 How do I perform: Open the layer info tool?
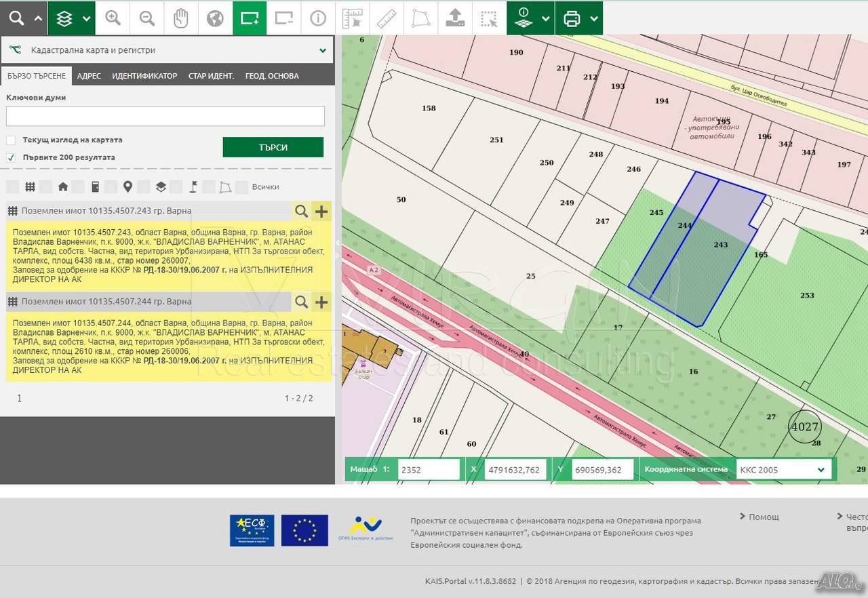click(523, 18)
